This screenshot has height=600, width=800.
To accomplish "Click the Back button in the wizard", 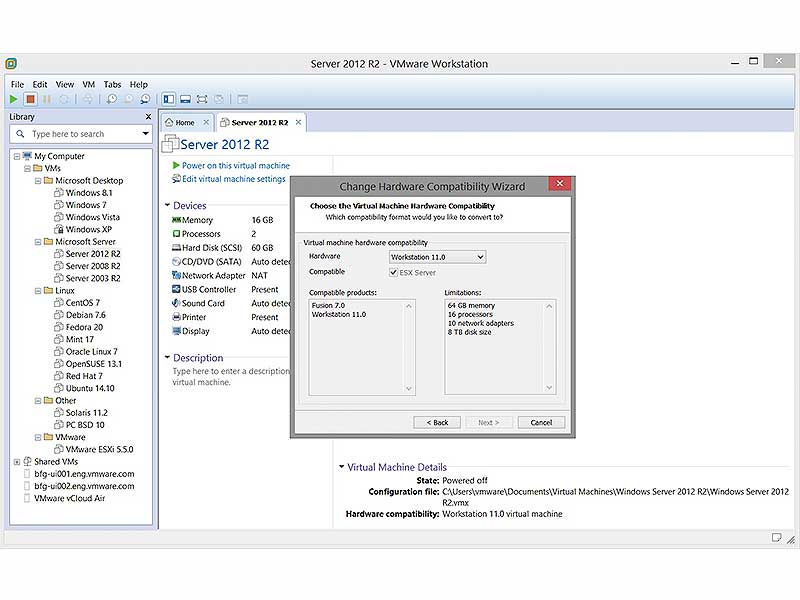I will 436,422.
